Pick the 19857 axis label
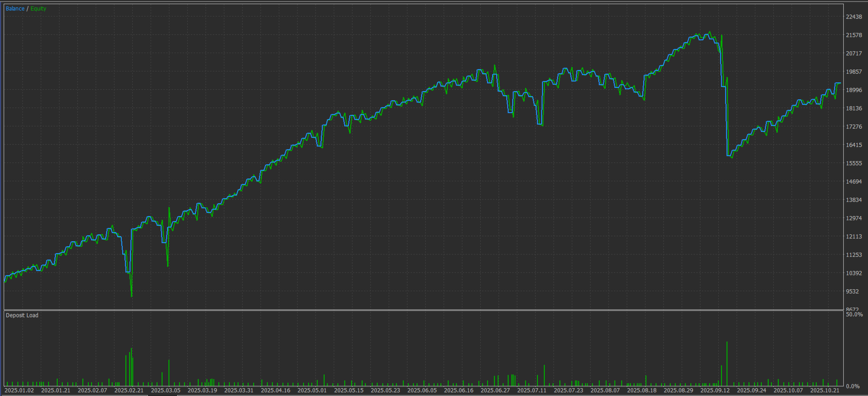This screenshot has height=396, width=868. pos(854,72)
